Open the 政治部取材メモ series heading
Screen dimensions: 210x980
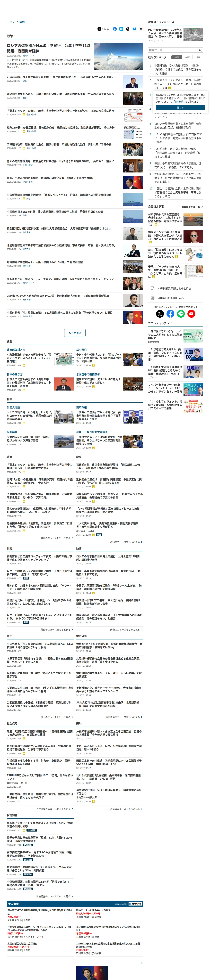point(16,350)
